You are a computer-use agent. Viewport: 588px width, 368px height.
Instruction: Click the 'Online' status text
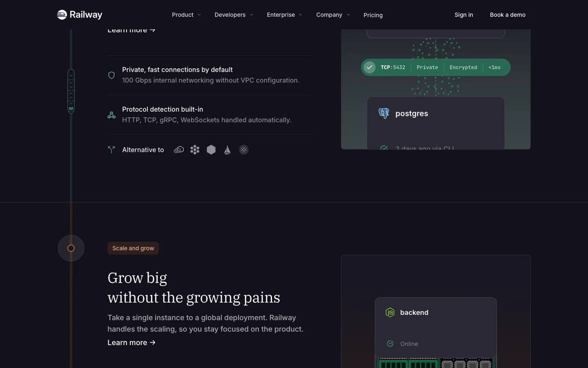[409, 344]
